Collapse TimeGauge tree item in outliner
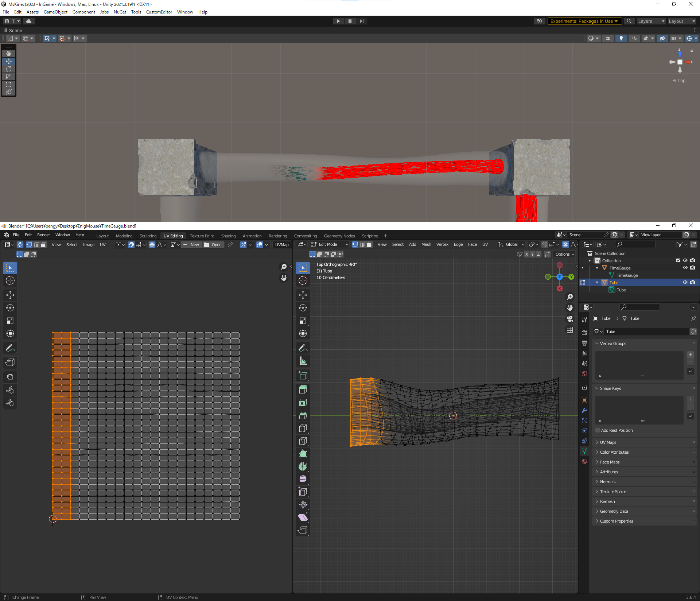The image size is (700, 601). [x=597, y=268]
